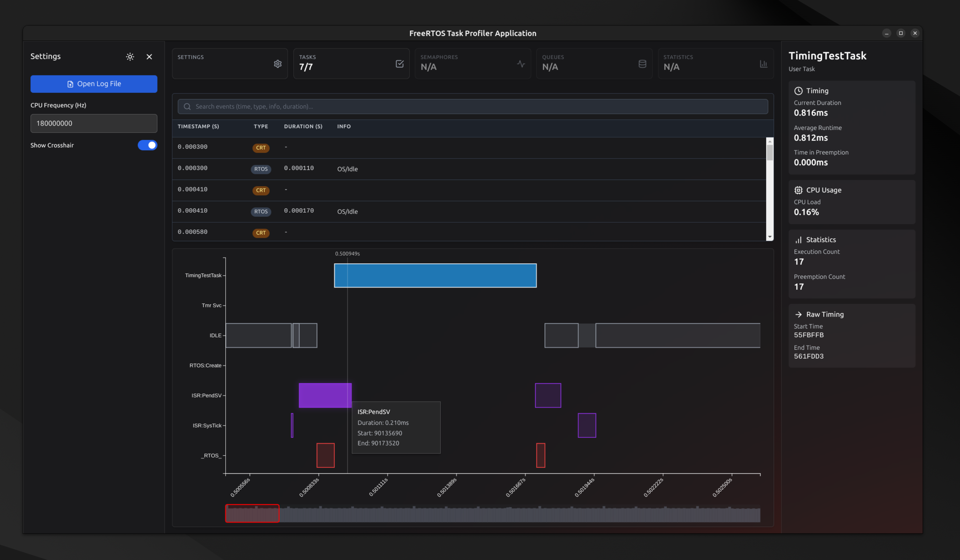Click CRT badge at timestamp 0.000410
Viewport: 960px width, 560px height.
tap(261, 191)
